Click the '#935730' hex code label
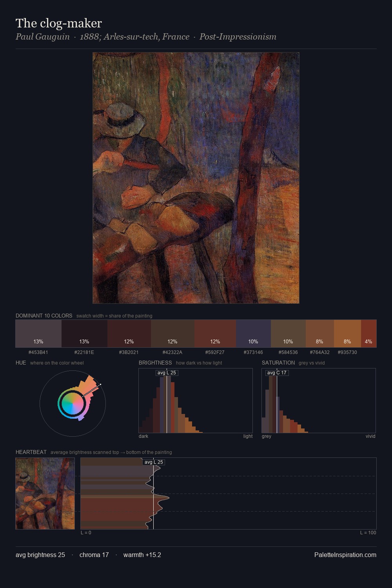 (347, 352)
